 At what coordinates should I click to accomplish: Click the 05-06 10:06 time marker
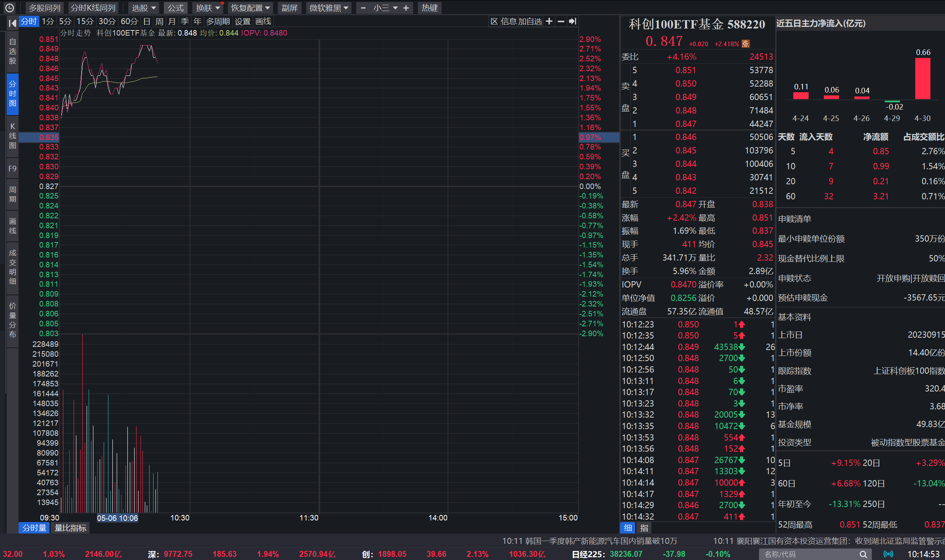click(118, 518)
